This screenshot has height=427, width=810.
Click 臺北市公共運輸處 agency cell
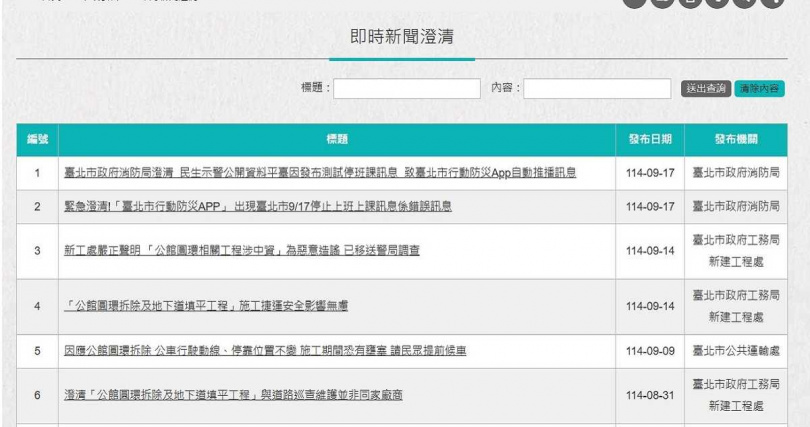click(736, 351)
